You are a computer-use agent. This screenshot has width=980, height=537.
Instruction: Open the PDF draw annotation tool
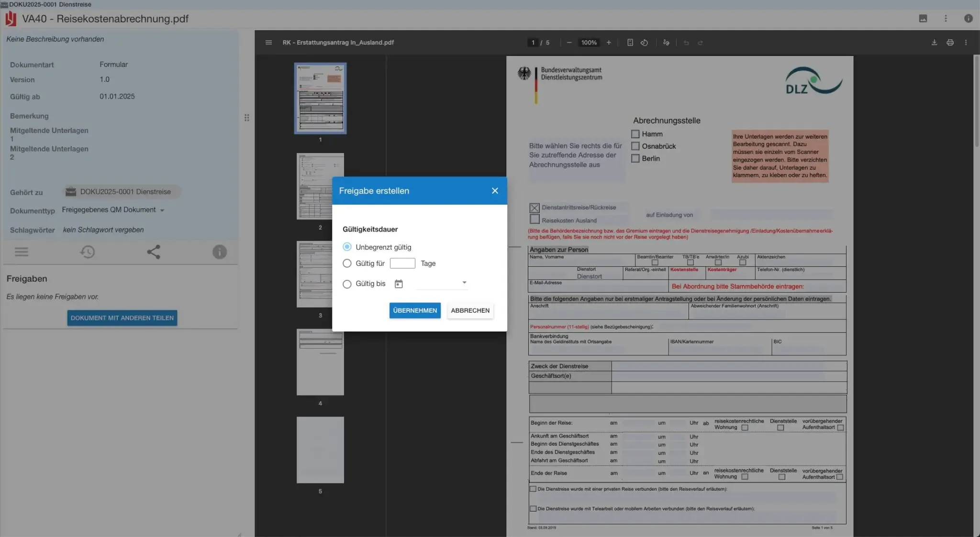pos(666,43)
